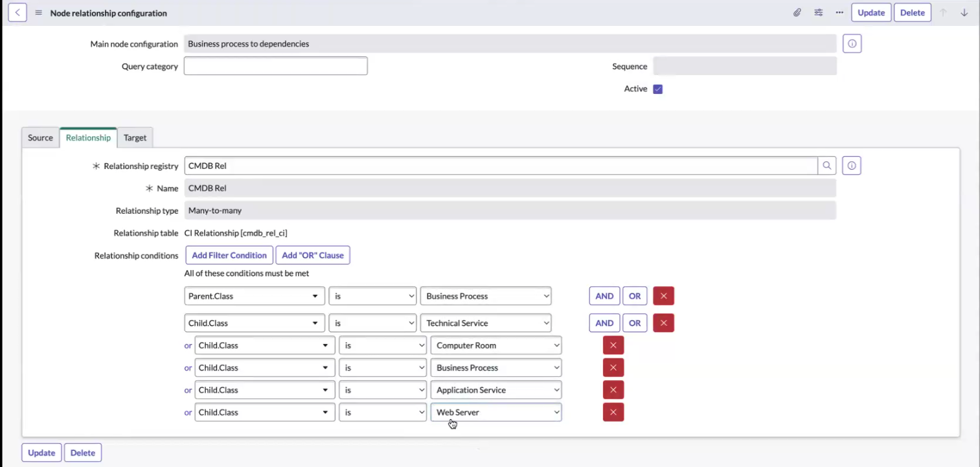The width and height of the screenshot is (980, 467).
Task: Open more options ellipsis menu
Action: pyautogui.click(x=839, y=12)
